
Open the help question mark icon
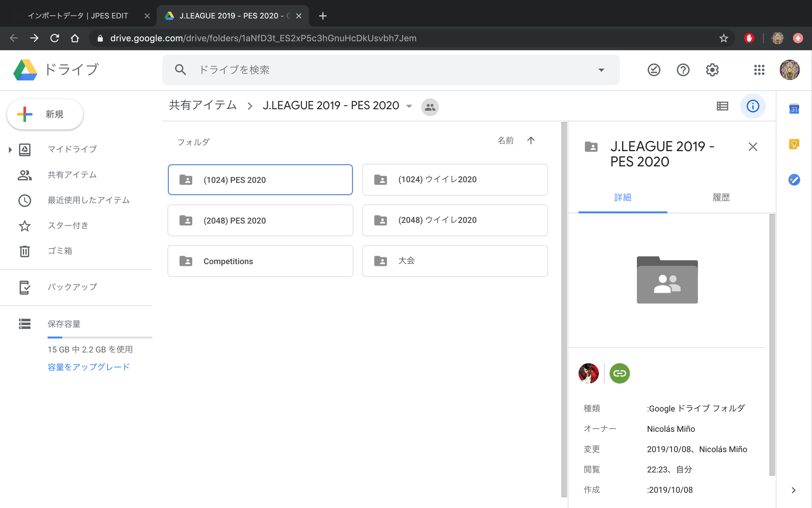[x=683, y=70]
